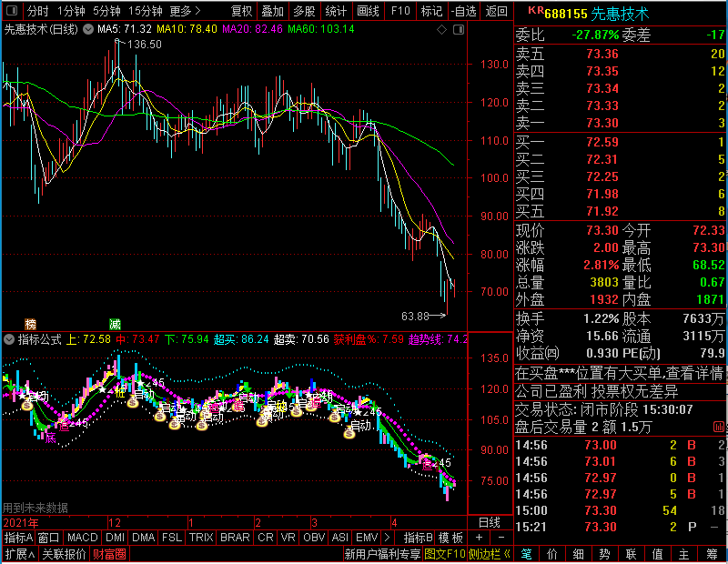This screenshot has width=728, height=564.
Task: Click the 在买盘 大买单 查看详情 link
Action: (619, 373)
